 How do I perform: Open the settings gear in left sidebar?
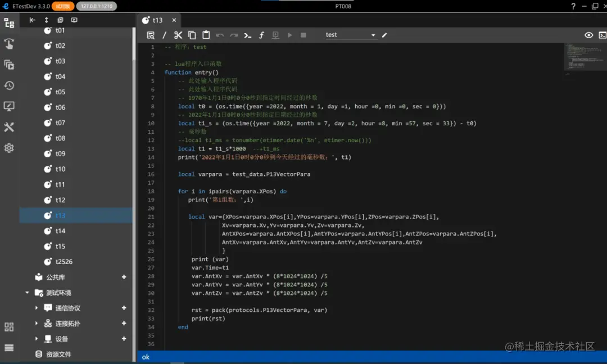(x=9, y=148)
